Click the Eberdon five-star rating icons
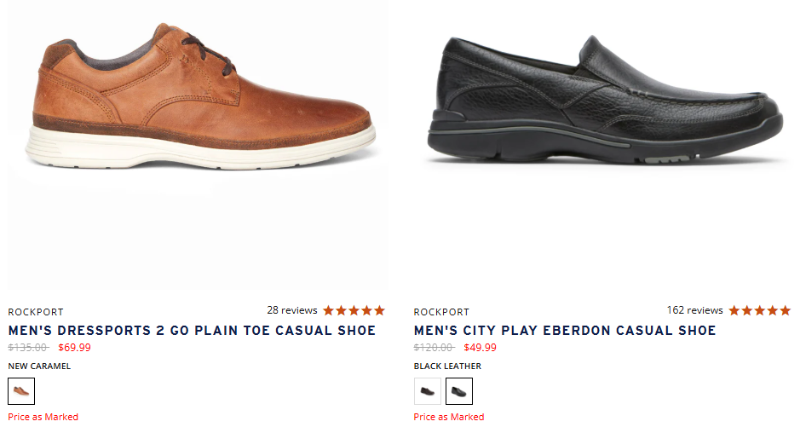Viewport: 800px width, 433px height. 759,311
